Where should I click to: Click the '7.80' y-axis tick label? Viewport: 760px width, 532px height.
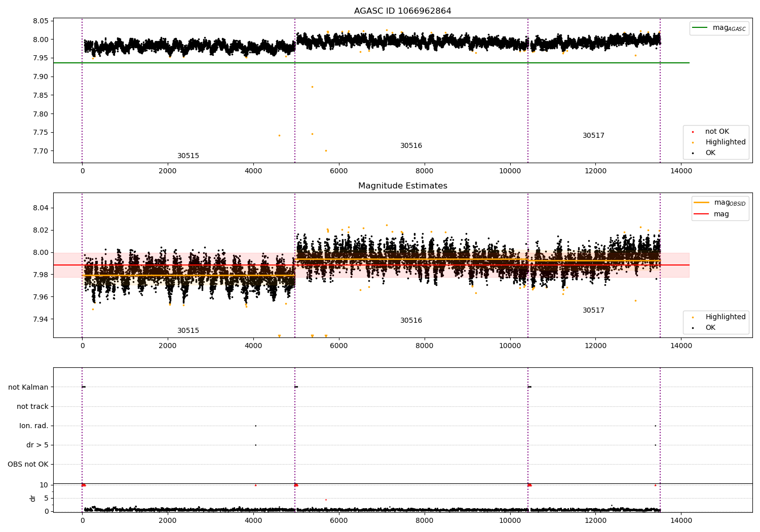(x=41, y=114)
